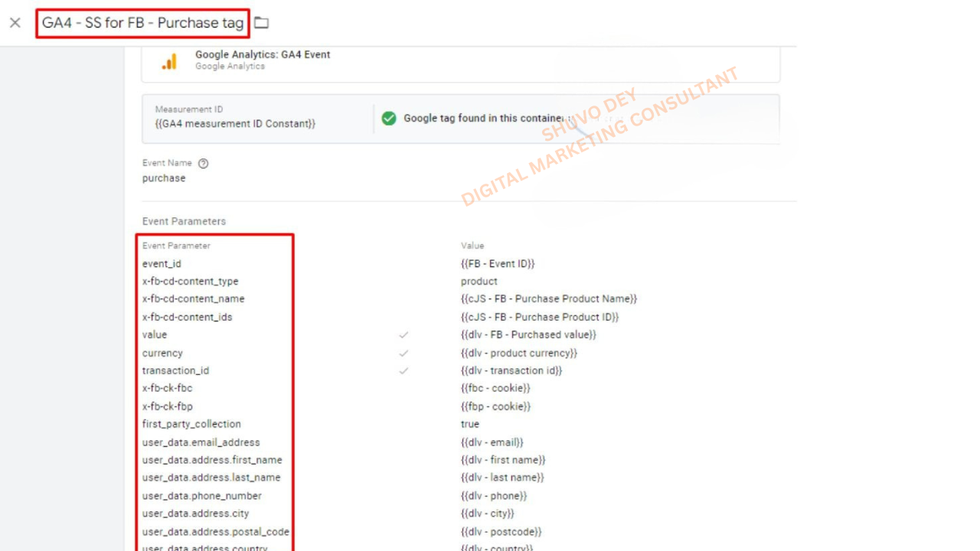The height and width of the screenshot is (551, 980).
Task: Click the {{dlv - email}} value
Action: pos(492,442)
